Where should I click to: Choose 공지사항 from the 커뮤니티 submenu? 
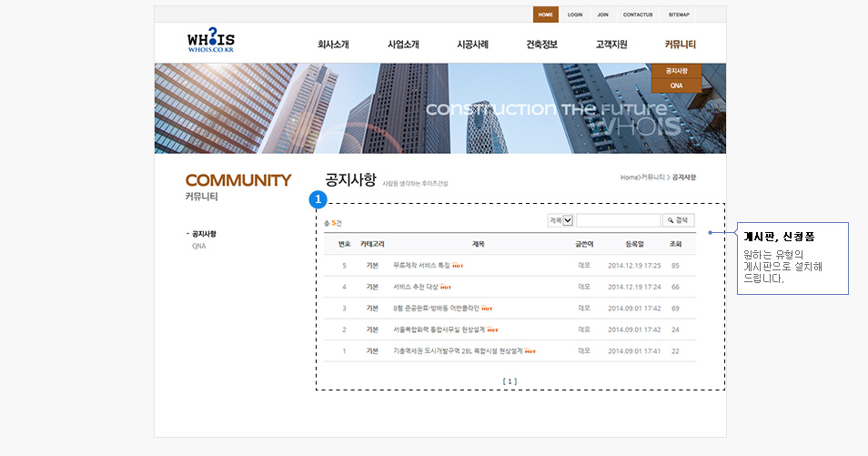676,71
